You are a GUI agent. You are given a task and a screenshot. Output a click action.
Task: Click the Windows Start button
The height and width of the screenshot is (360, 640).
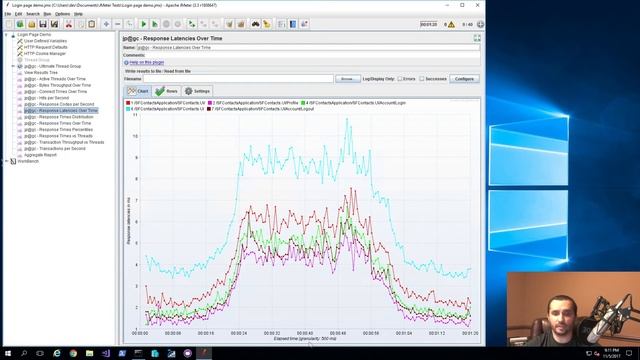(x=8, y=353)
